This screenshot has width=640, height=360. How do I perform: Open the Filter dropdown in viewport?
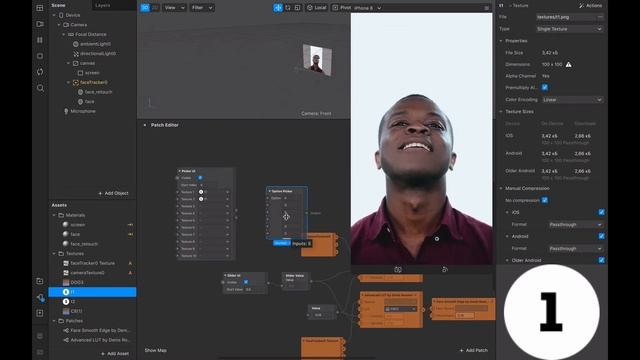click(x=202, y=8)
